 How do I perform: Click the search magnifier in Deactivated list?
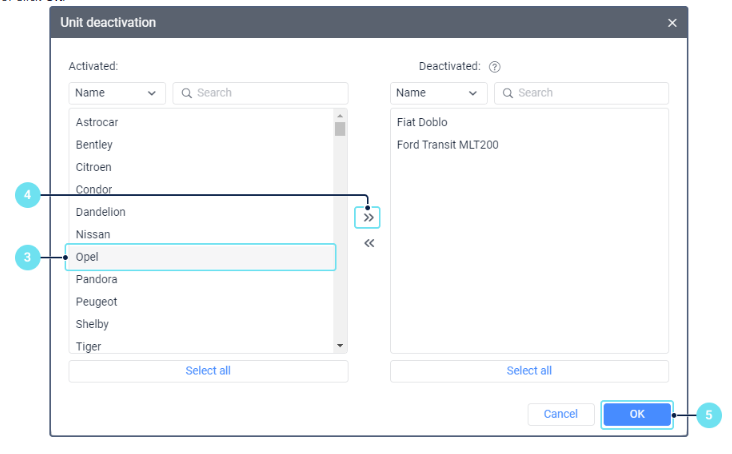coord(507,93)
